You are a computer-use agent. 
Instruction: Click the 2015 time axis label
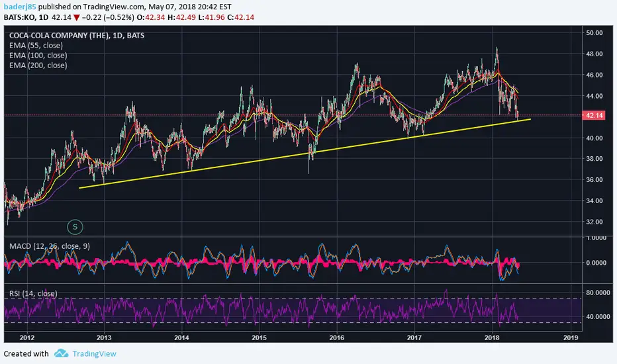point(259,338)
